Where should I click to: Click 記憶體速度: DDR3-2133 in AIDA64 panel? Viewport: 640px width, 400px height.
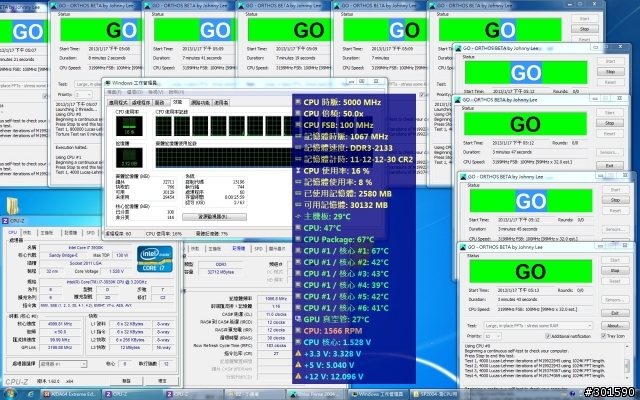pos(348,148)
